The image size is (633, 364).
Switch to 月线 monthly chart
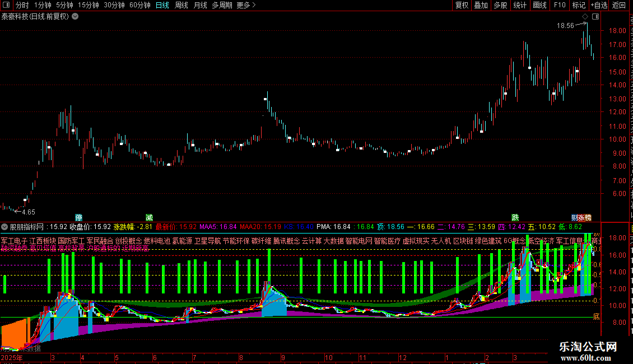[x=200, y=5]
